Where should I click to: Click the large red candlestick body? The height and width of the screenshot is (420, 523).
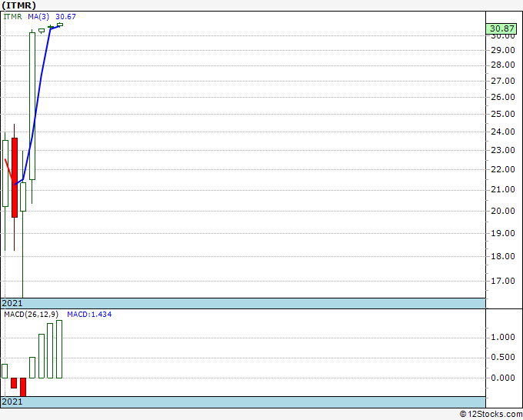coord(14,177)
